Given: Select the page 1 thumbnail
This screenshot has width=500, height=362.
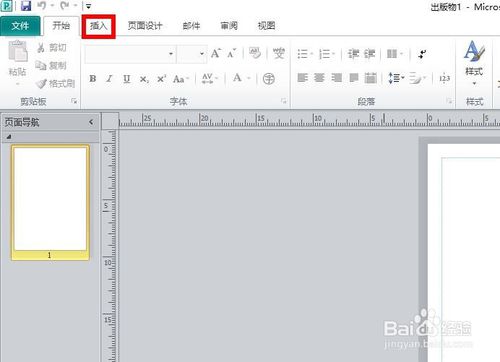Looking at the screenshot, I should pos(50,202).
